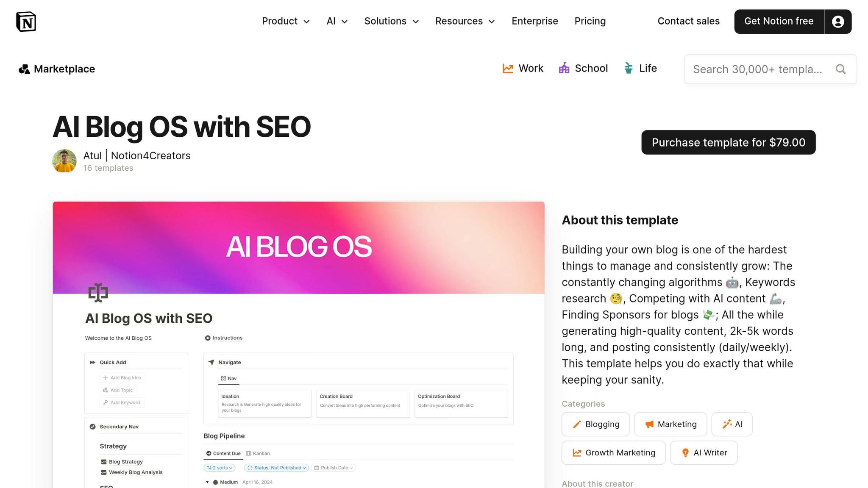Purchase template for $79.00
The image size is (868, 488).
pos(728,142)
